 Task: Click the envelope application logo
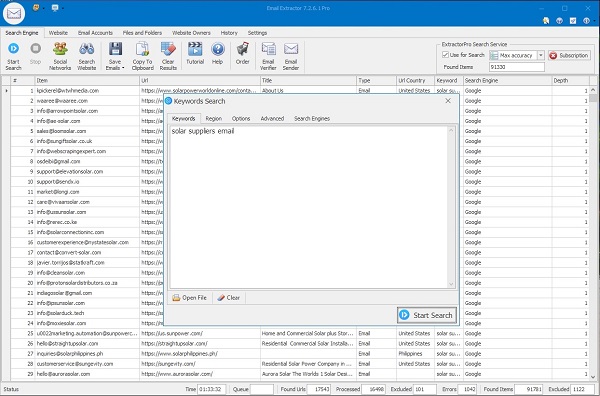point(14,13)
